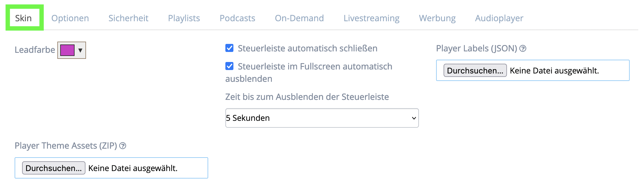Uncheck Steuerleiste automatisch schließen
Image resolution: width=644 pixels, height=194 pixels.
point(229,48)
